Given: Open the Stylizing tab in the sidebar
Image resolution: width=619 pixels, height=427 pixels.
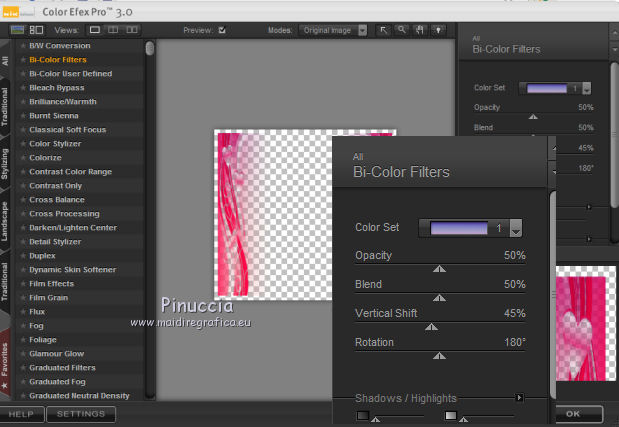Looking at the screenshot, I should pyautogui.click(x=4, y=164).
